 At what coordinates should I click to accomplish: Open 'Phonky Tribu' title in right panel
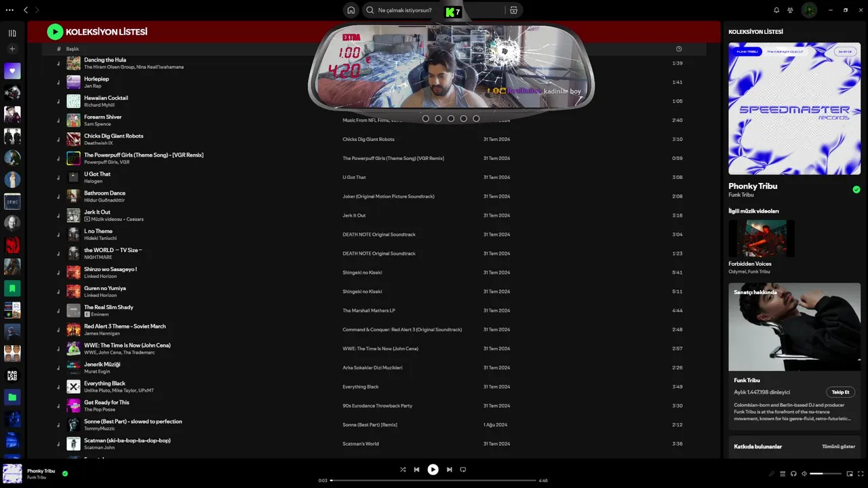(x=753, y=186)
